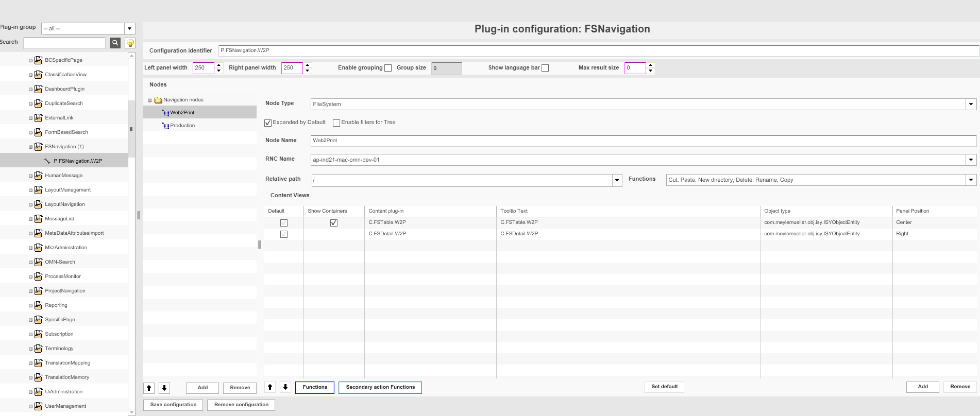Move node up with arrow under Nodes

149,388
